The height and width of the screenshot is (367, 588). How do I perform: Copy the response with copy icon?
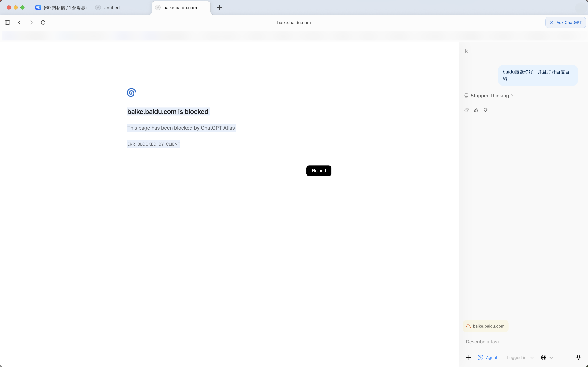[466, 110]
